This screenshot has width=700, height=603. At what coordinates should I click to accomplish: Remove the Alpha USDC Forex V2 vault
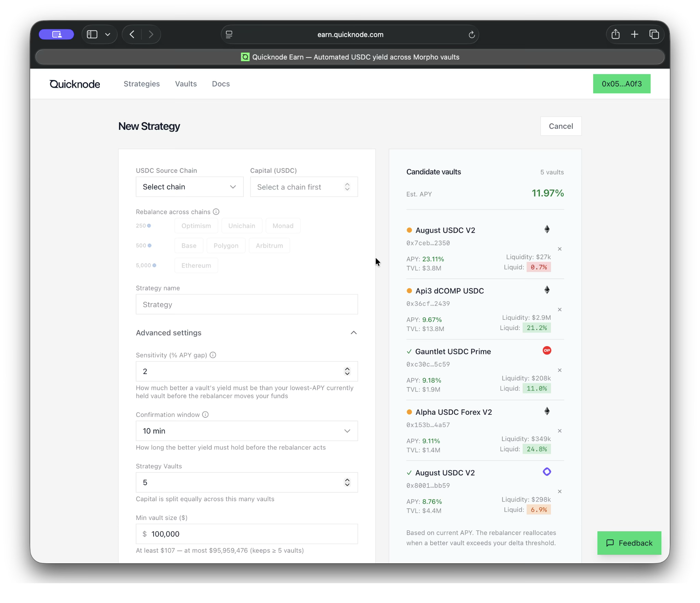point(560,431)
